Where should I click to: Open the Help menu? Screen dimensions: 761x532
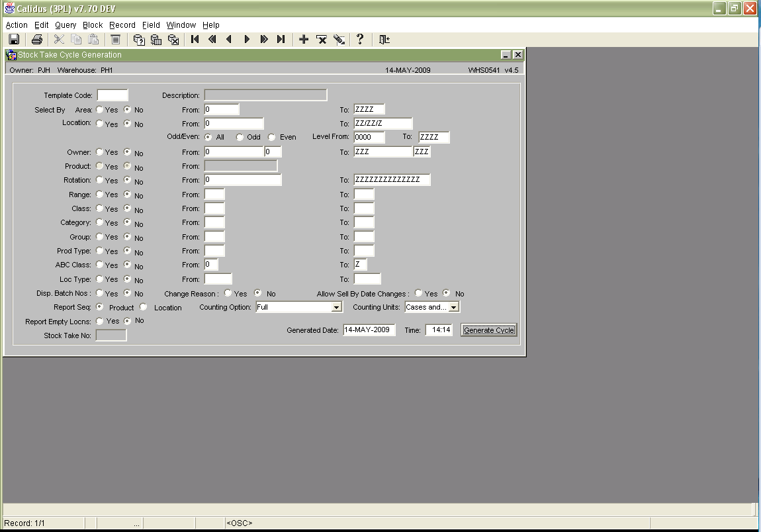pyautogui.click(x=211, y=24)
